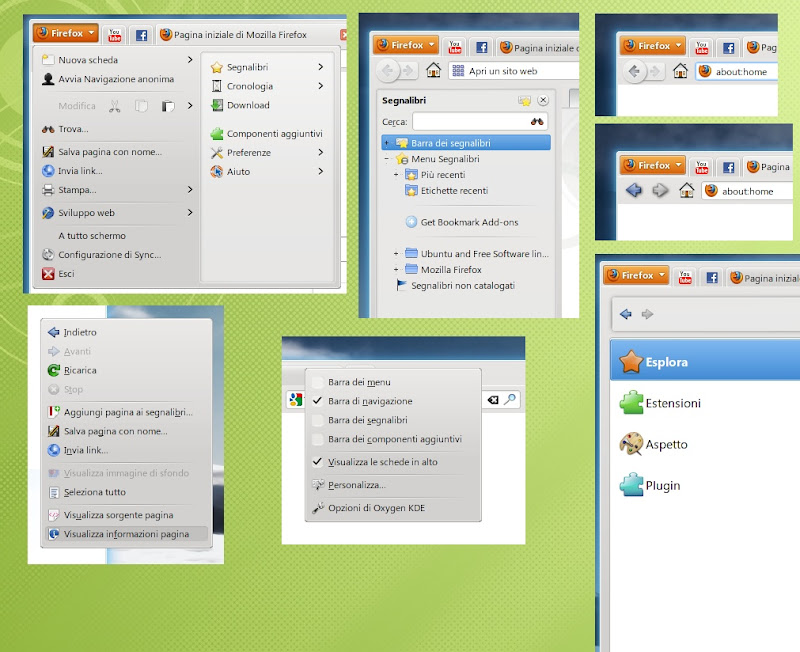
Task: Open the Facebook tab in the Firefox-menu window
Action: (x=141, y=35)
